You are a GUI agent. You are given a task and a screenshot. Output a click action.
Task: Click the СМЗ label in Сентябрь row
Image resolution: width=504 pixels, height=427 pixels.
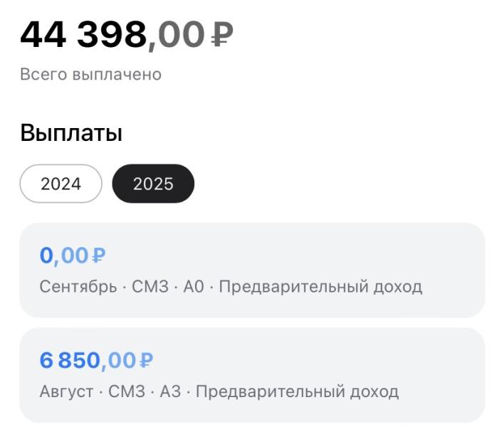point(150,287)
